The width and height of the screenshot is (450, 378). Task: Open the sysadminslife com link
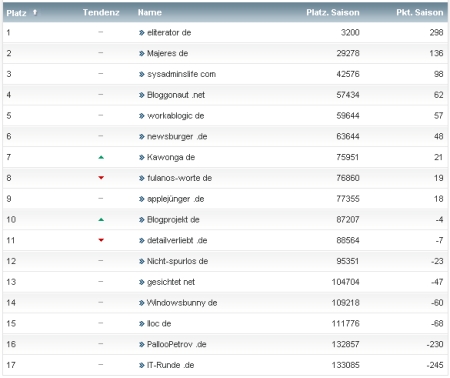[181, 74]
